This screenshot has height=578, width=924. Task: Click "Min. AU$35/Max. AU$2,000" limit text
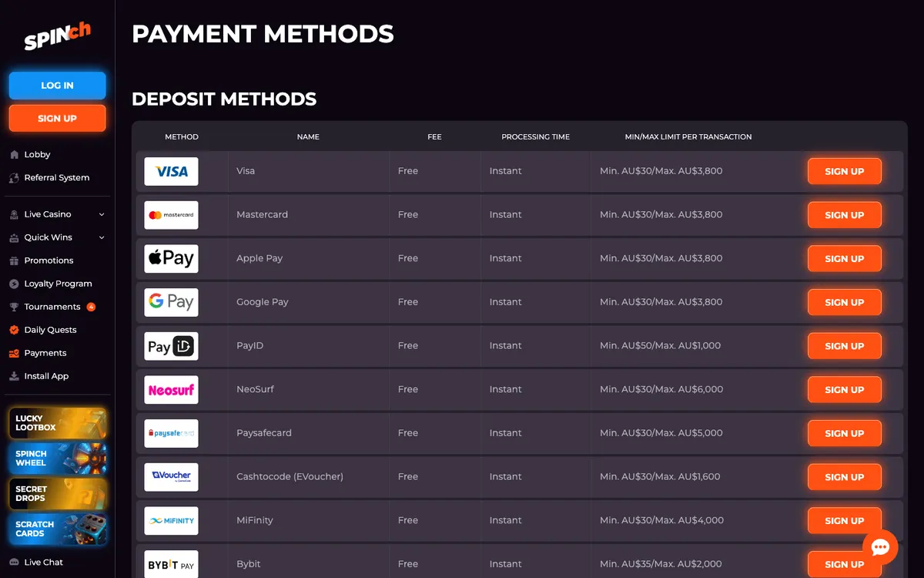click(x=661, y=564)
